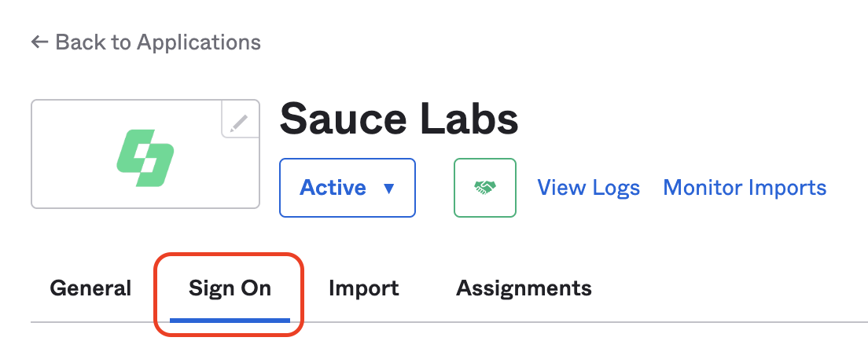Click the triangle arrow beside Active
This screenshot has height=352, width=868.
pos(388,189)
